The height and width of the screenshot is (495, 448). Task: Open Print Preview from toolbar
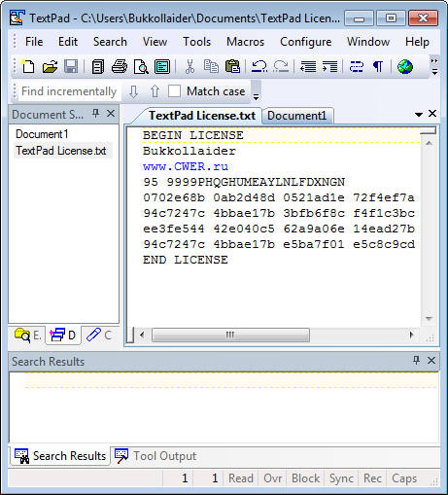(141, 67)
